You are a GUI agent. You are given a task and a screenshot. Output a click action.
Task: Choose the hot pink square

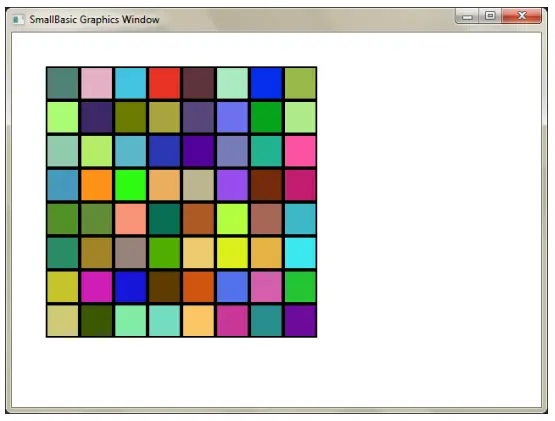[300, 151]
